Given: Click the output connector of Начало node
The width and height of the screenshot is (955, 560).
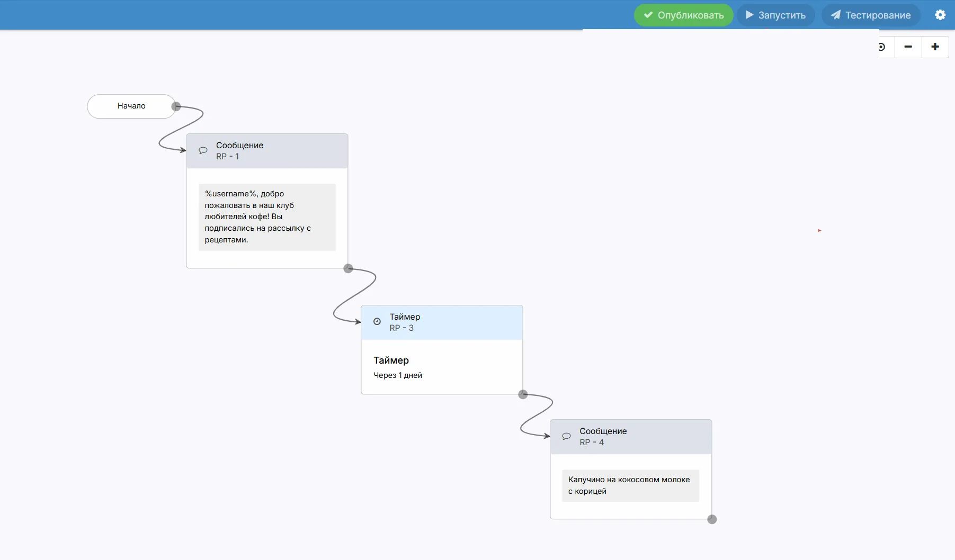Looking at the screenshot, I should point(176,106).
